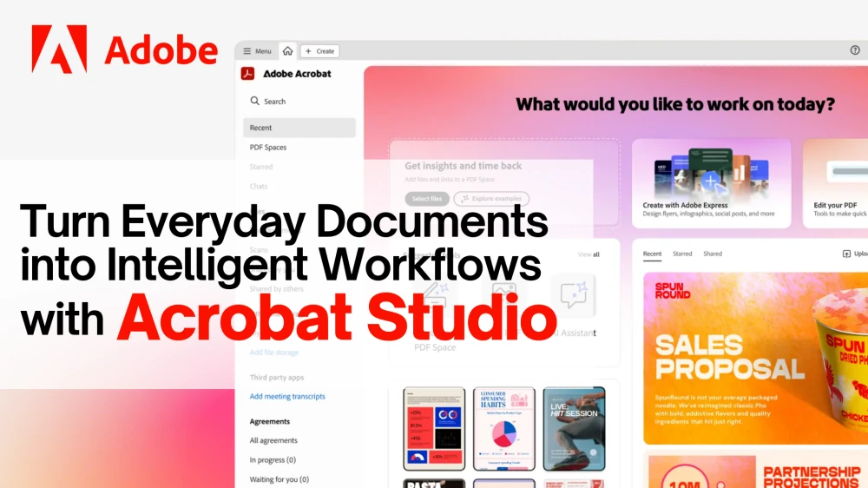Open the Edit your PDF card
The height and width of the screenshot is (488, 868).
[x=835, y=183]
